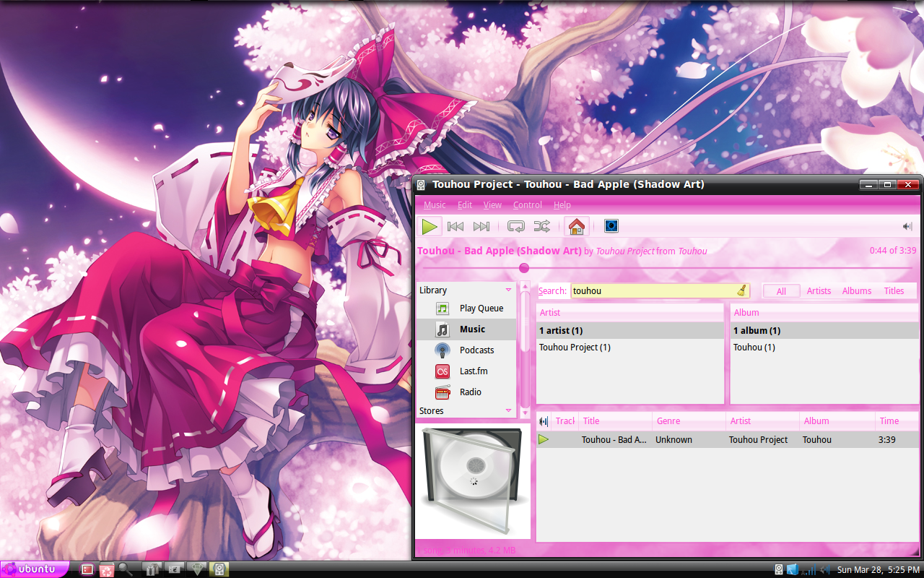The width and height of the screenshot is (924, 578).
Task: Click the Rhythmbox tray speaker icon
Action: 780,569
